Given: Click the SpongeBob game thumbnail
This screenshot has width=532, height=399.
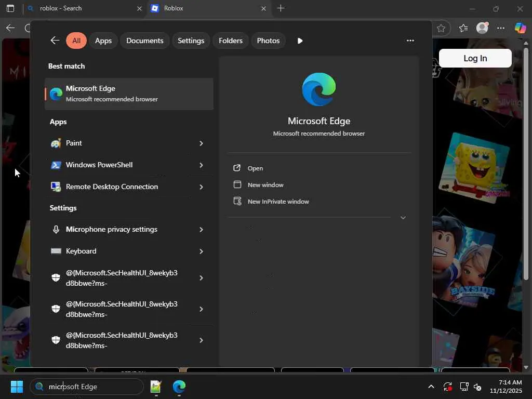Looking at the screenshot, I should (475, 168).
